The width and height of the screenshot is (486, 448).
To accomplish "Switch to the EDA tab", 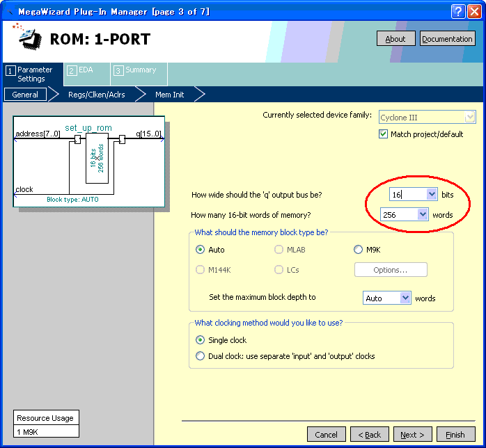I will click(87, 74).
